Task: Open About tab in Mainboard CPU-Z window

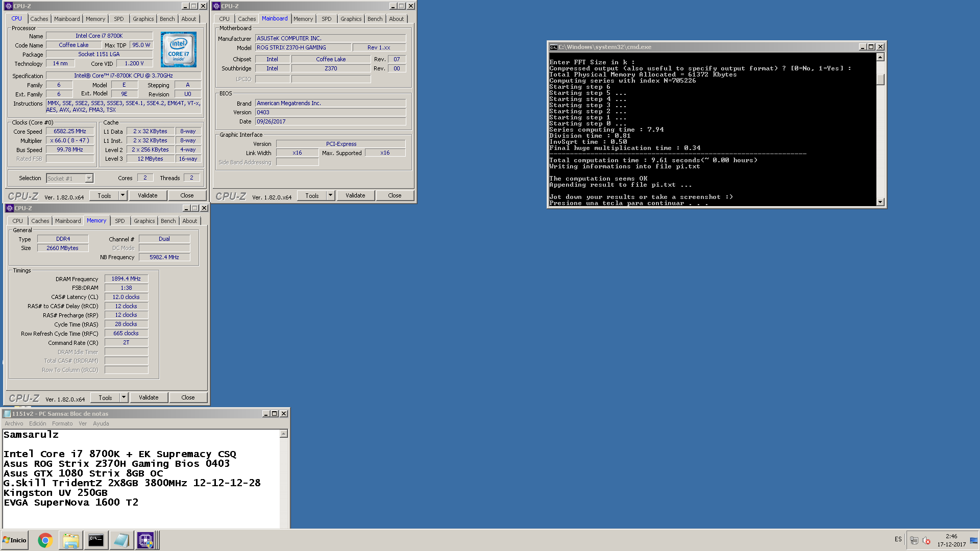Action: (x=397, y=19)
